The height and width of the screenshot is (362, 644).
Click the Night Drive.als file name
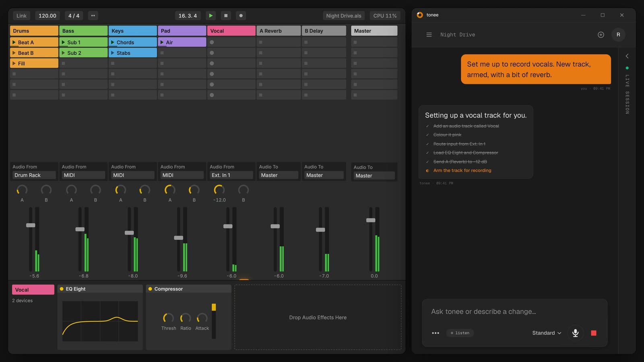(x=344, y=16)
